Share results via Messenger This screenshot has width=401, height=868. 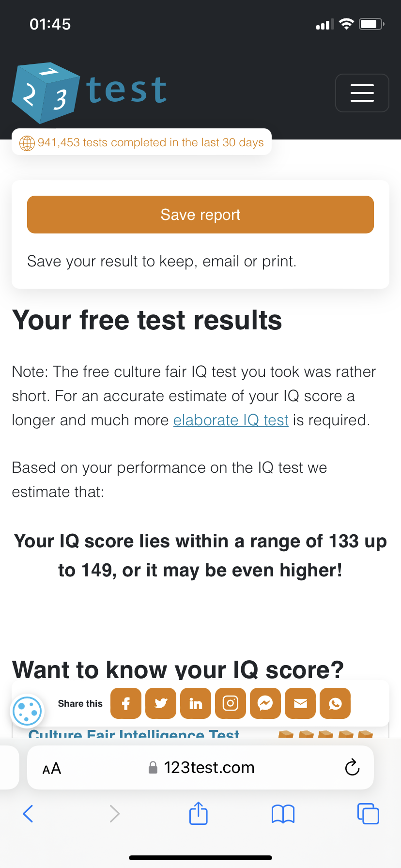(265, 703)
